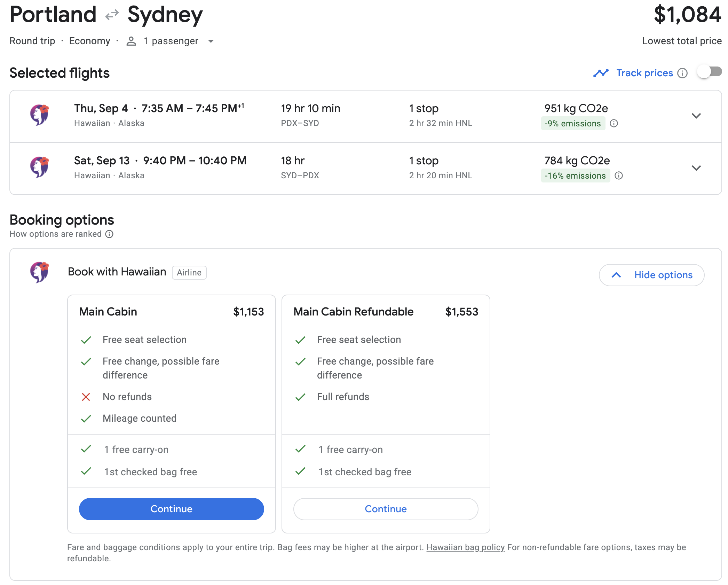The height and width of the screenshot is (585, 728).
Task: Click Hawaiian logo on Sep 4 flight
Action: click(x=39, y=115)
